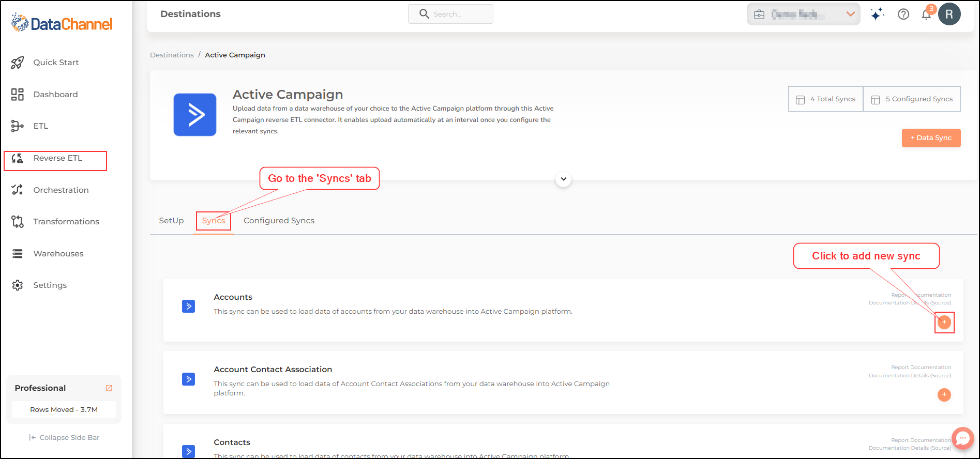Switch to the Configured Syncs tab
The width and height of the screenshot is (980, 459).
[x=279, y=221]
